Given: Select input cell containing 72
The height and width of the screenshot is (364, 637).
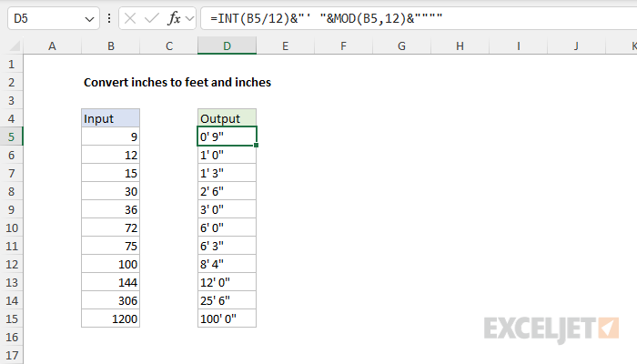Looking at the screenshot, I should [110, 227].
